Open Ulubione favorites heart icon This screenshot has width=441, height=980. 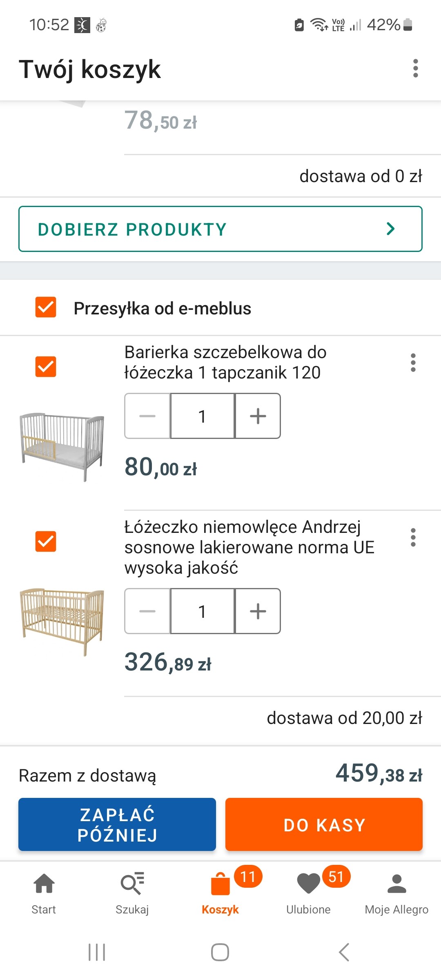tap(309, 884)
